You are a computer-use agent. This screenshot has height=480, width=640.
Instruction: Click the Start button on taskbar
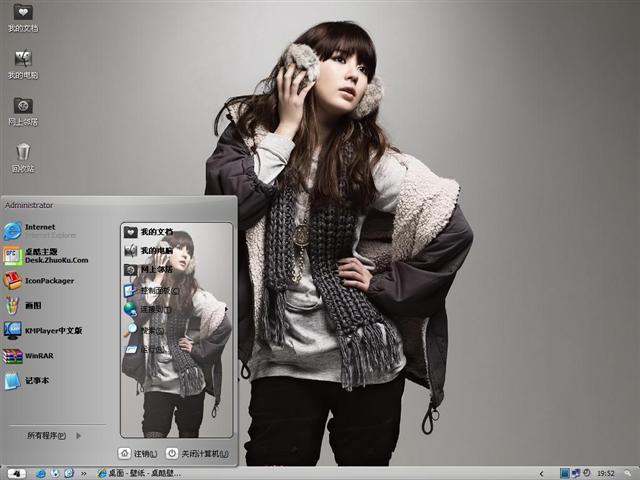click(16, 473)
